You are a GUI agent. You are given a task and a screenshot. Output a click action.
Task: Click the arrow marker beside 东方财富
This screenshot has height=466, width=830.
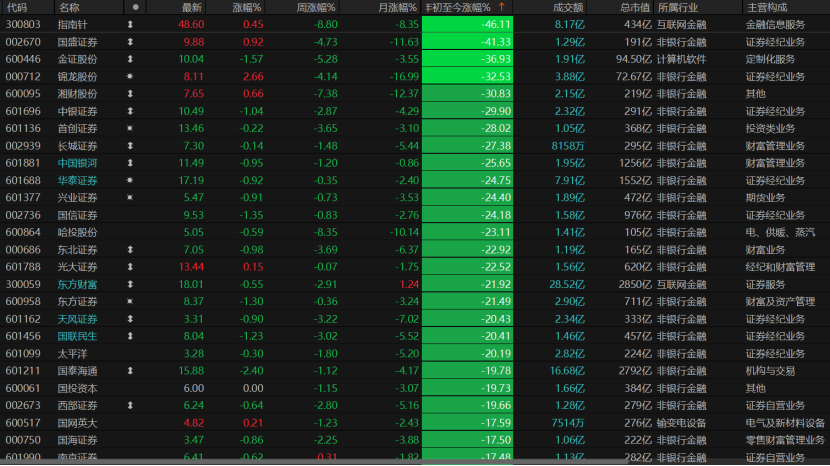(x=130, y=284)
